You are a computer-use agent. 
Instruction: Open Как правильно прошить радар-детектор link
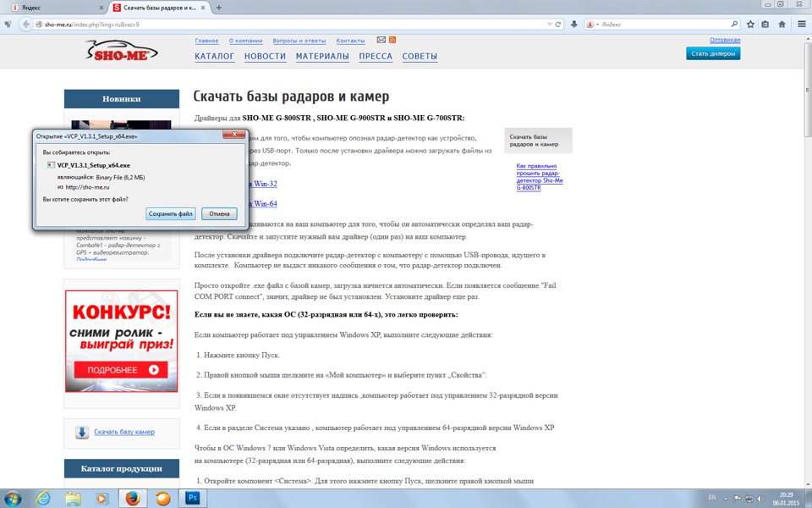[539, 177]
